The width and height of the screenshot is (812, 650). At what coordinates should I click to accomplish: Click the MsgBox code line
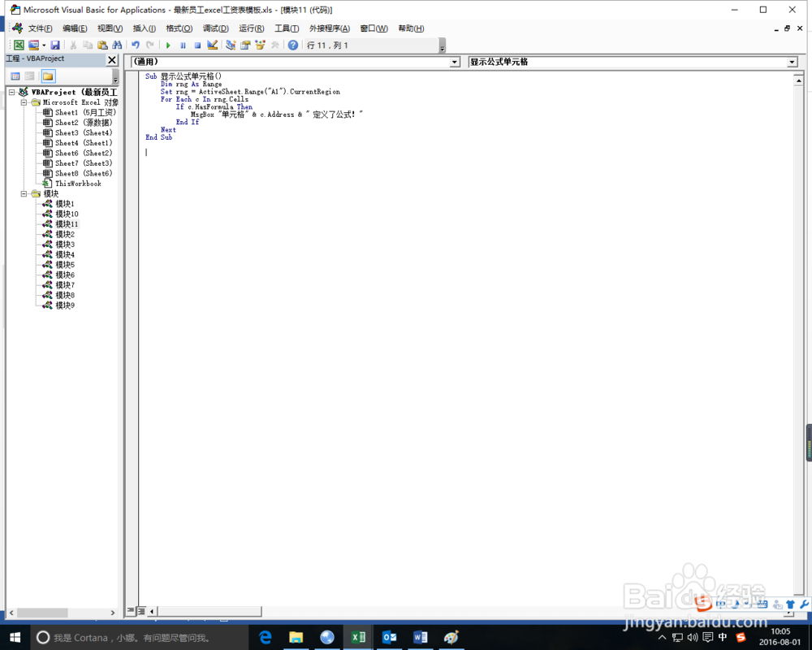[277, 115]
